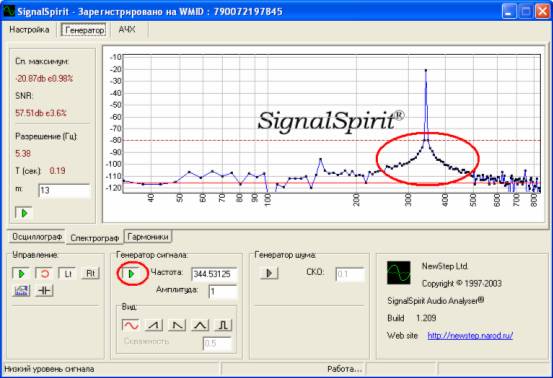Click the green play button in Управление panel

pyautogui.click(x=21, y=274)
